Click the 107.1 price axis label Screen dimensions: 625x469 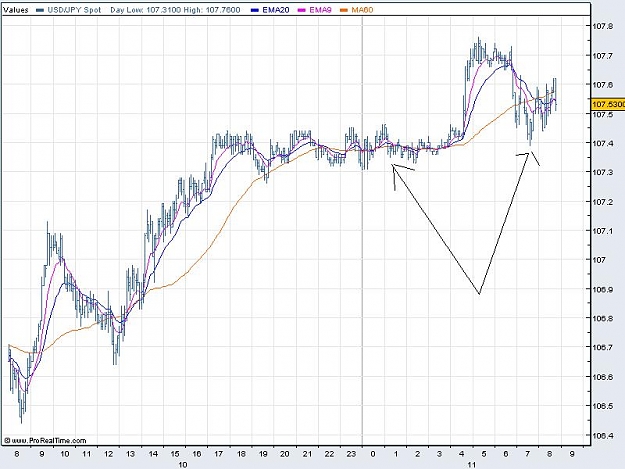(x=603, y=231)
